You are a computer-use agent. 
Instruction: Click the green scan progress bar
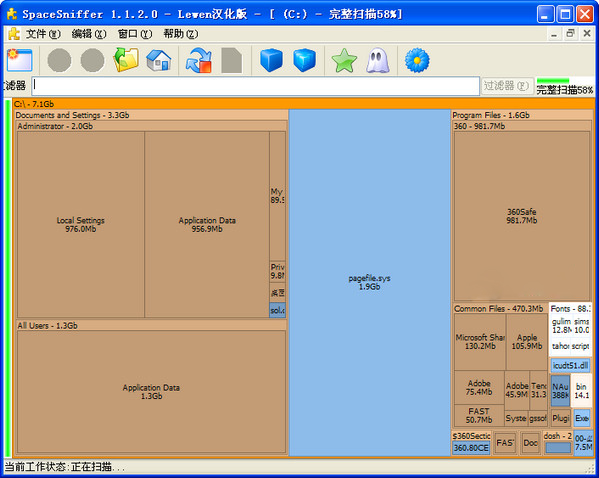coord(553,80)
